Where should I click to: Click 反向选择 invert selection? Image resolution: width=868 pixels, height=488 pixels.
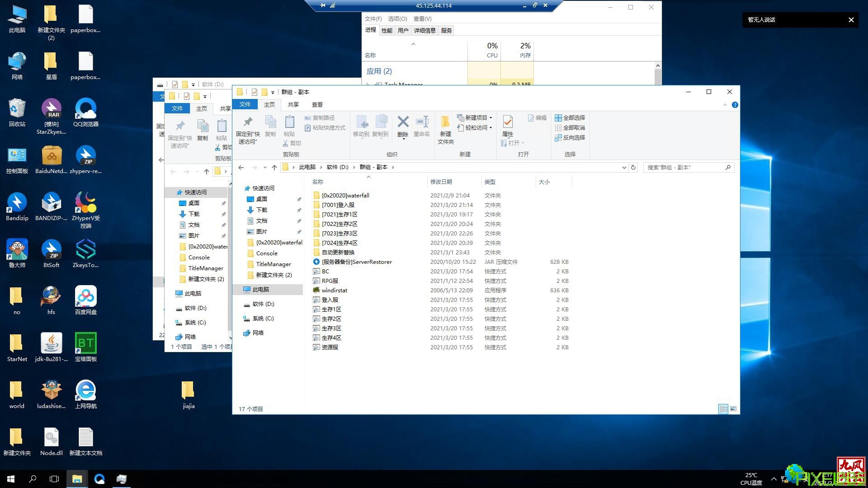pyautogui.click(x=570, y=138)
